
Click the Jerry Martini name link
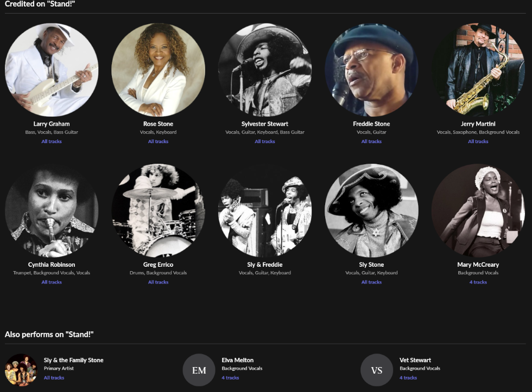(478, 124)
